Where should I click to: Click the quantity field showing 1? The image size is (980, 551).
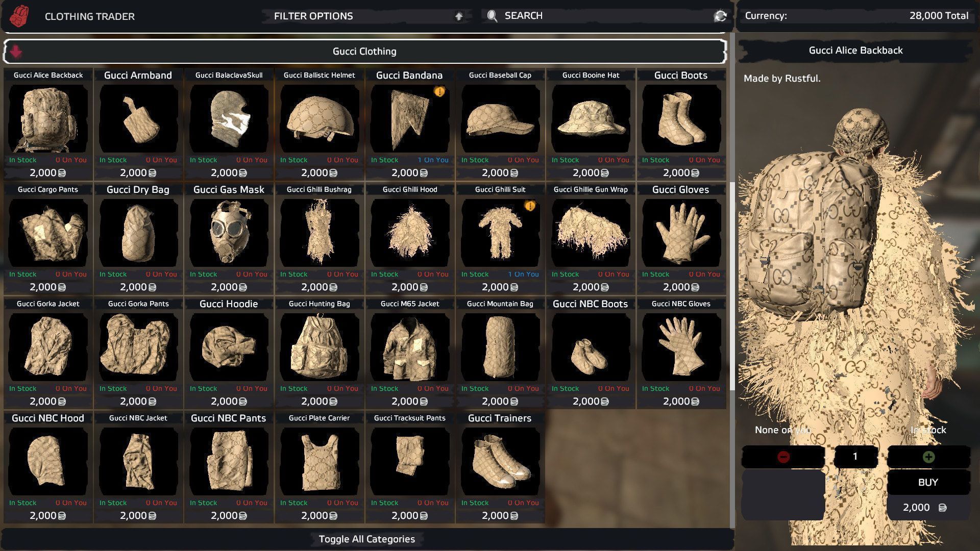pos(855,457)
